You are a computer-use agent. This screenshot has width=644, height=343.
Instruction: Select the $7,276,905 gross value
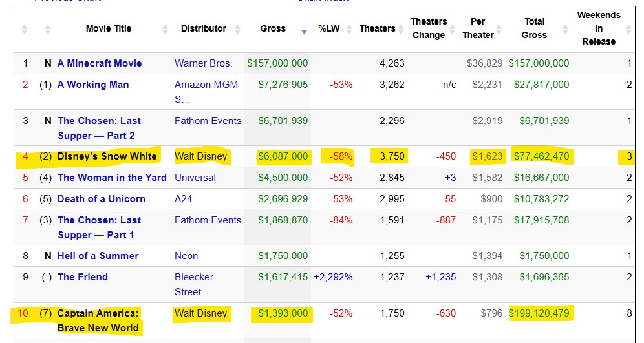283,85
